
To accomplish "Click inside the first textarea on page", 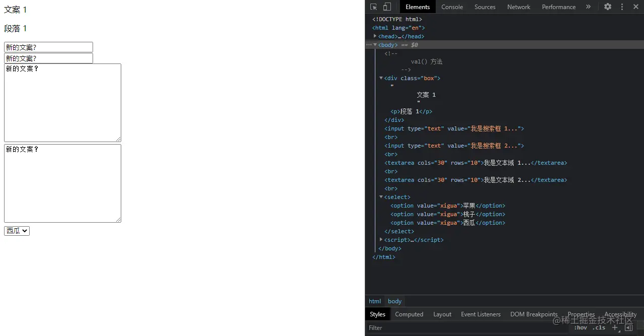I will pyautogui.click(x=62, y=102).
